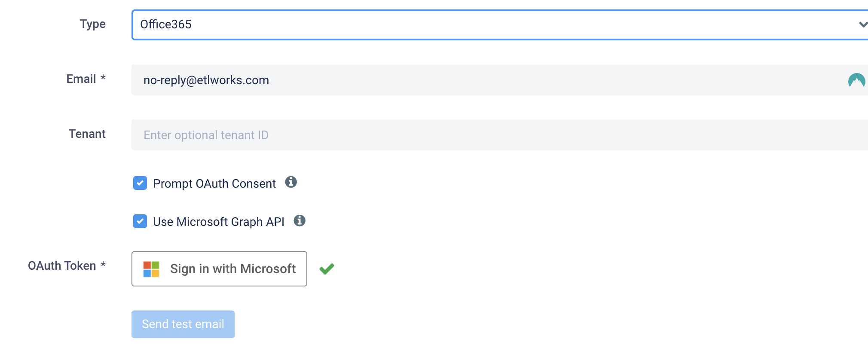Click the green checkmark next to sign-in button

[x=327, y=269]
